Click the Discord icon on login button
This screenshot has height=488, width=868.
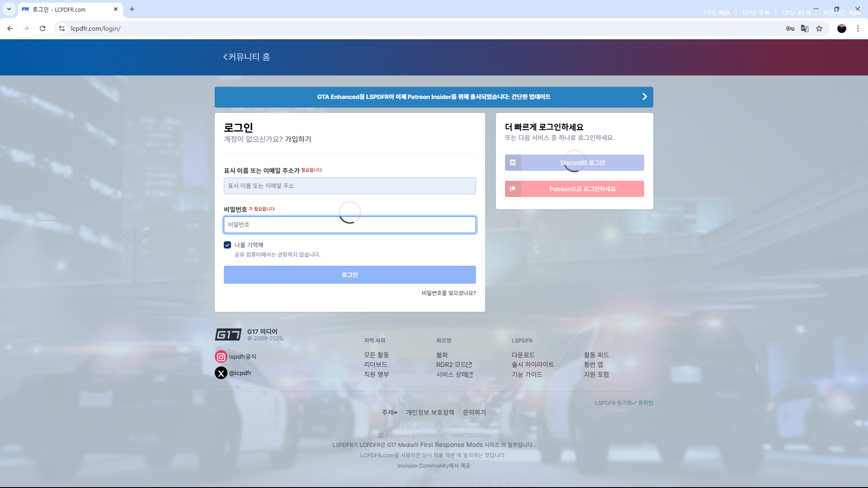513,163
